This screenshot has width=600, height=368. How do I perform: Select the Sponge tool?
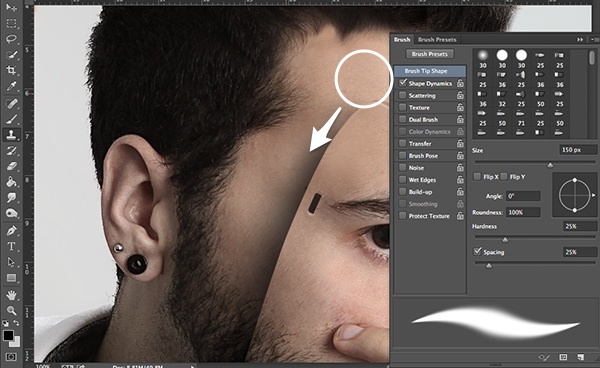point(11,213)
